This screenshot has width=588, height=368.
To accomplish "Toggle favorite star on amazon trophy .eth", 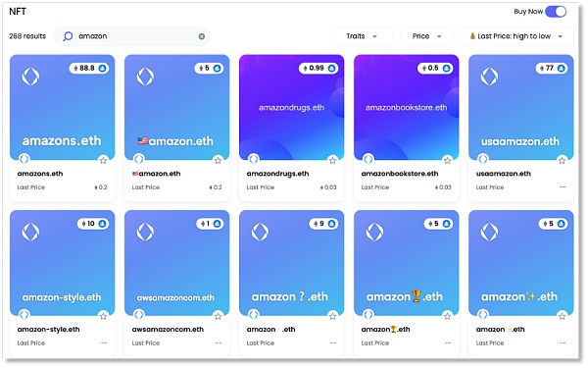I will pos(448,316).
